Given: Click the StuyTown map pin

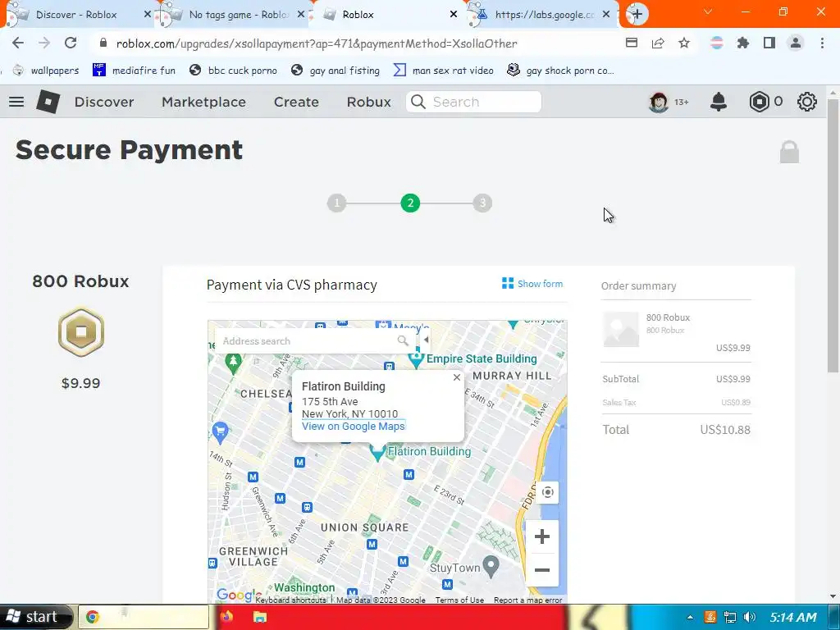Looking at the screenshot, I should coord(491,567).
